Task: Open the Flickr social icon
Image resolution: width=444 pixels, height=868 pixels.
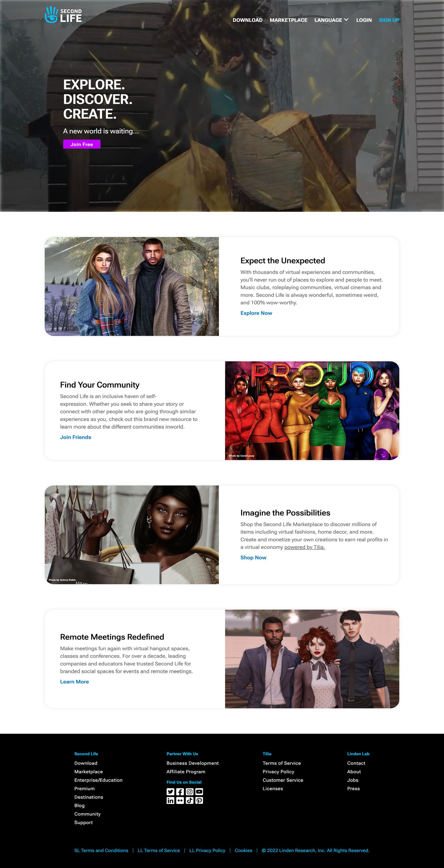Action: pos(180,801)
